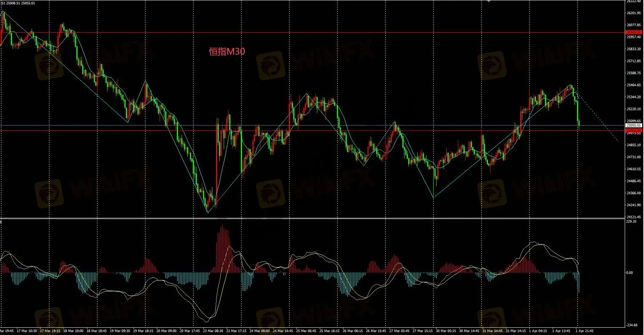Click the 27 Mar 05:45 time axis label

coord(399,331)
